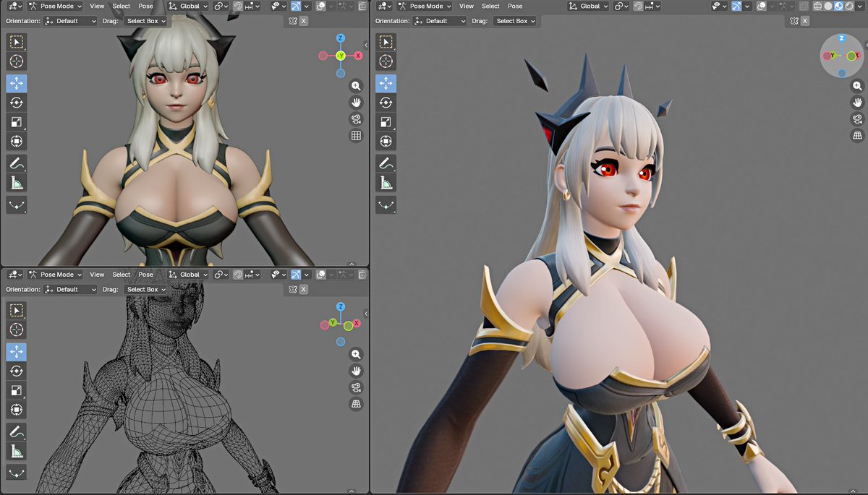Toggle snapping magnet in the top-left header
This screenshot has width=868, height=495.
pyautogui.click(x=237, y=6)
